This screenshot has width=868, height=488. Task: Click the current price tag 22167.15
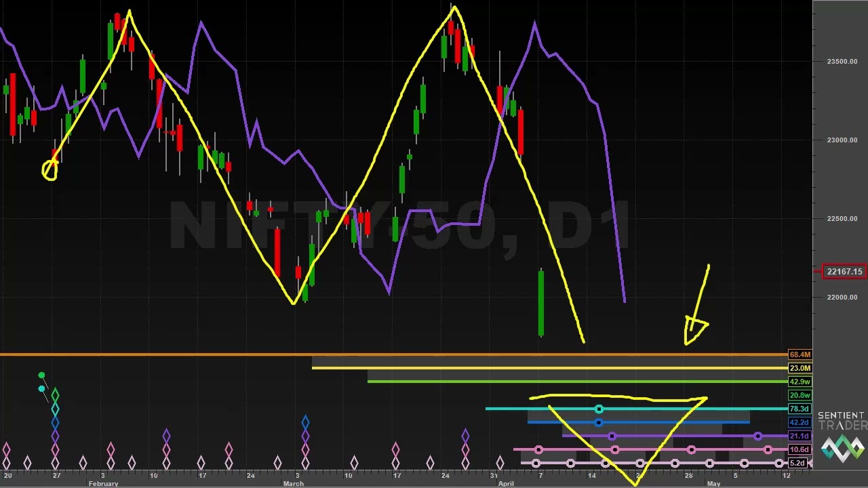[x=844, y=272]
